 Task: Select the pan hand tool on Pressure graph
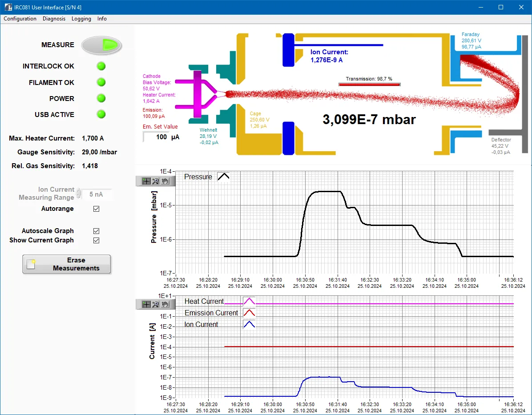click(165, 181)
